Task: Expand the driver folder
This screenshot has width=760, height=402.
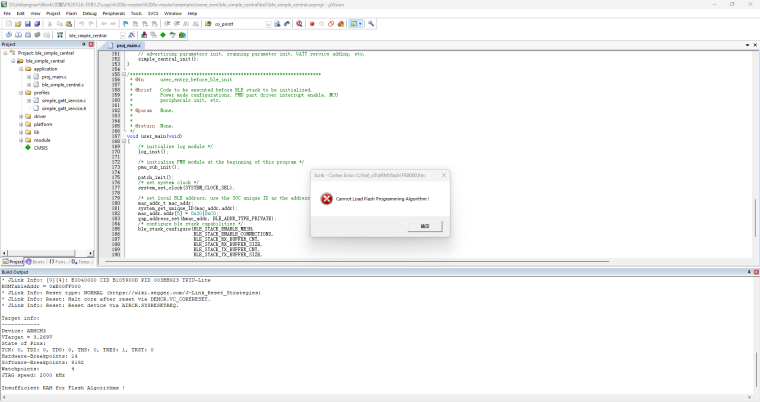Action: (x=21, y=116)
